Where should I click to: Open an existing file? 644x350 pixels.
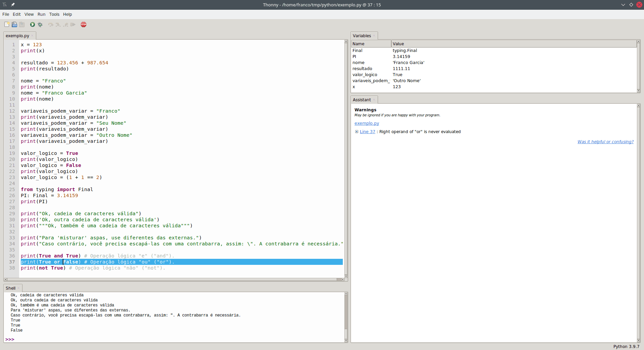coord(14,24)
